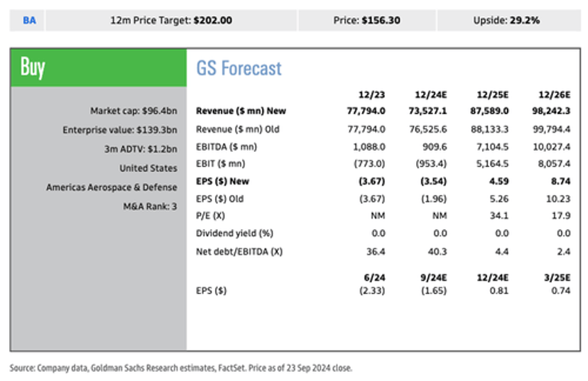Select the EPS ($) New row label
Screen dimensions: 588x381
tap(223, 181)
